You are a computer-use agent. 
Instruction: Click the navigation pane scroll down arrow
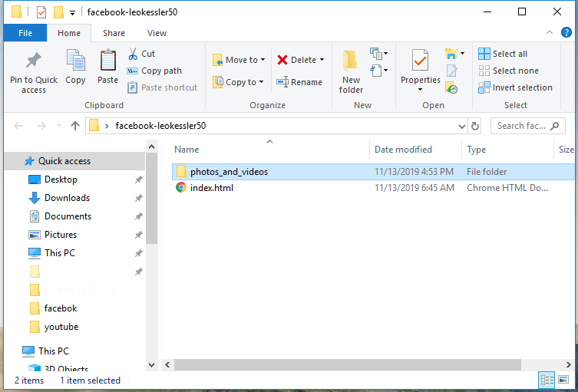[151, 365]
